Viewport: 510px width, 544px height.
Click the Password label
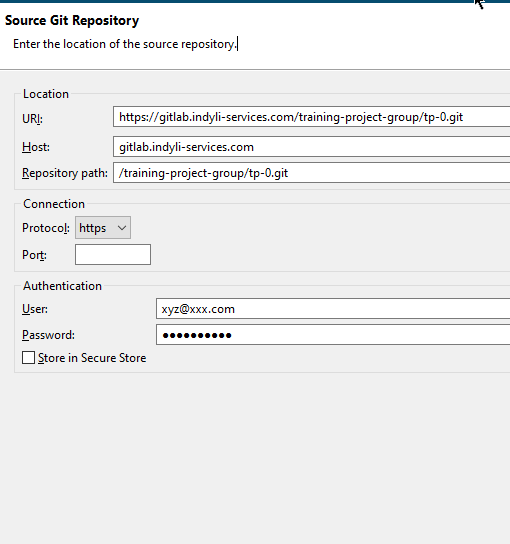point(48,335)
